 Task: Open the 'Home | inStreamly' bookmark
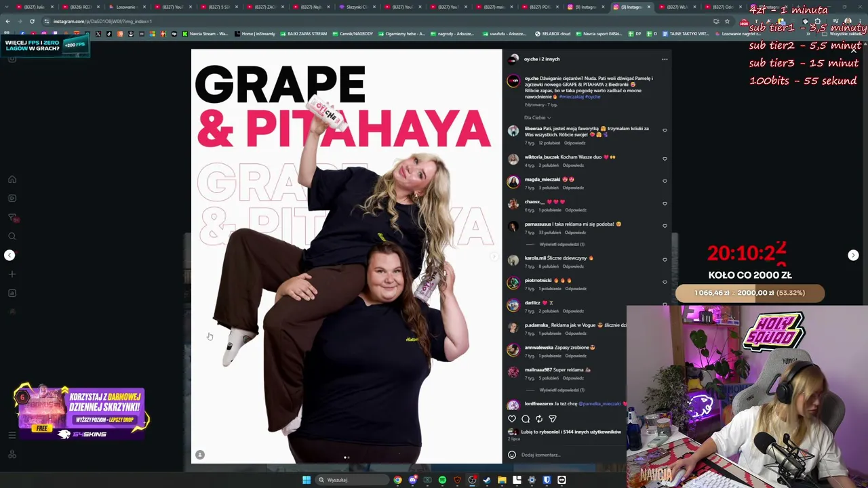255,33
